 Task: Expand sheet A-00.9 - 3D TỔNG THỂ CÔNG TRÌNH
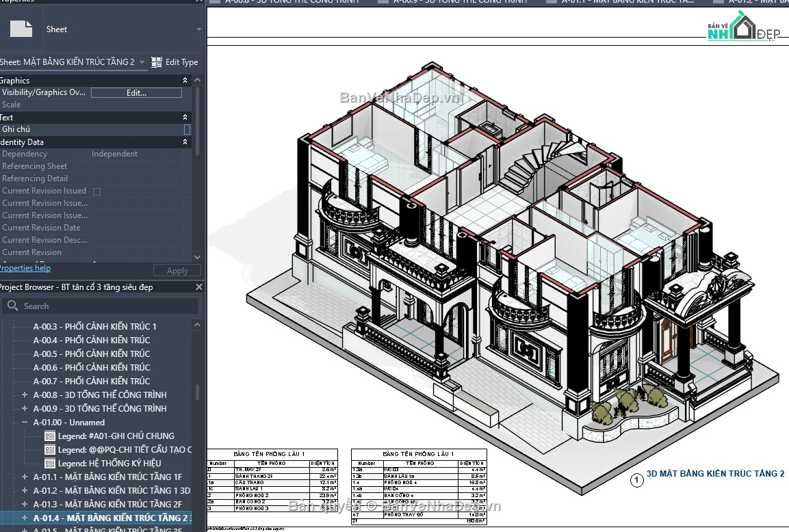24,408
